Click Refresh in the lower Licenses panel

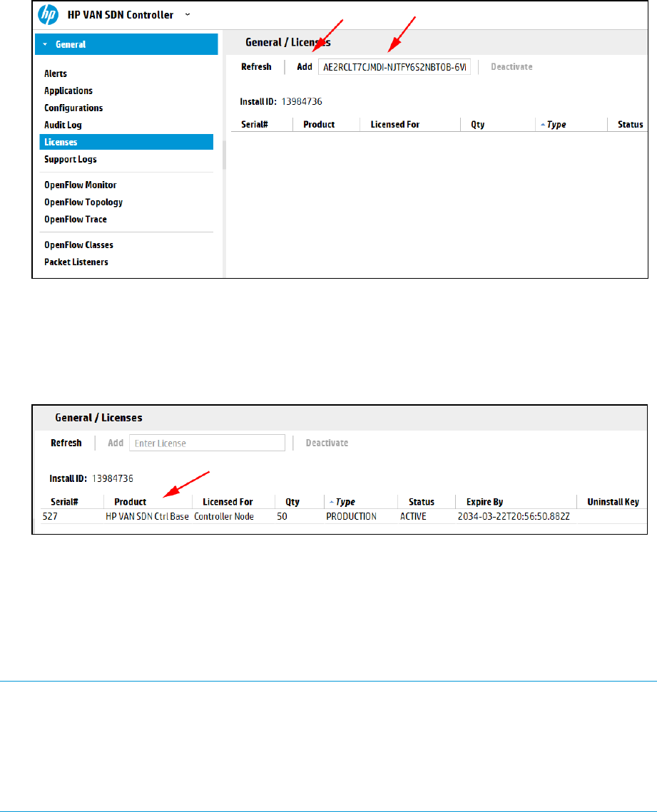66,443
